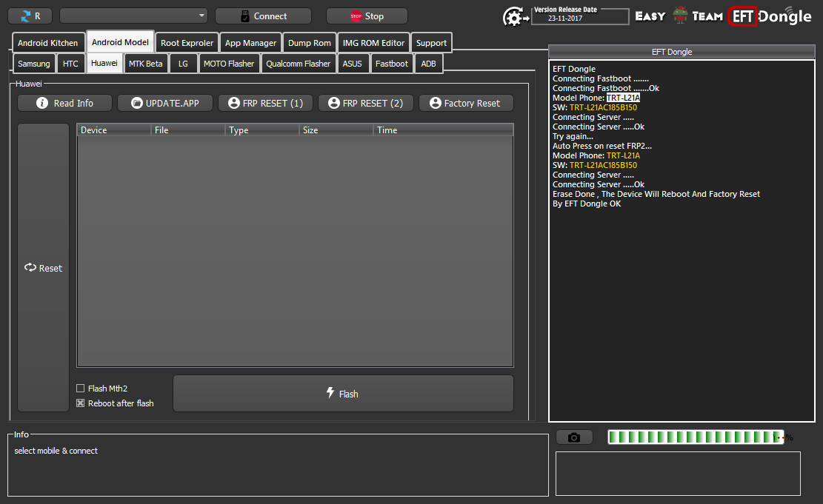Select the Samsung sub-tab
The image size is (823, 504).
[x=34, y=64]
